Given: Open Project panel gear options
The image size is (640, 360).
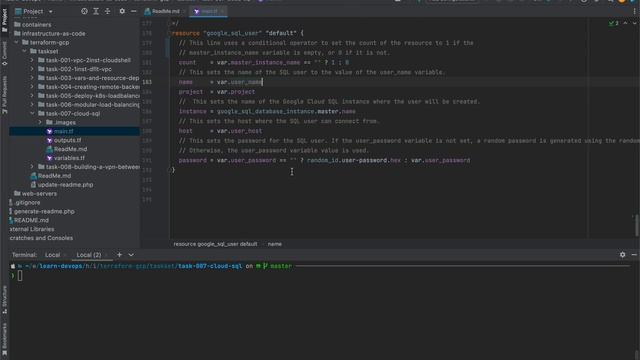Looking at the screenshot, I should coord(122,11).
